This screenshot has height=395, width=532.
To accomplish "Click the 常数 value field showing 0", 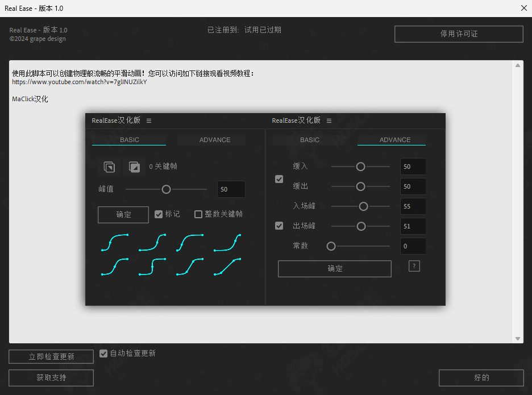I will (413, 246).
